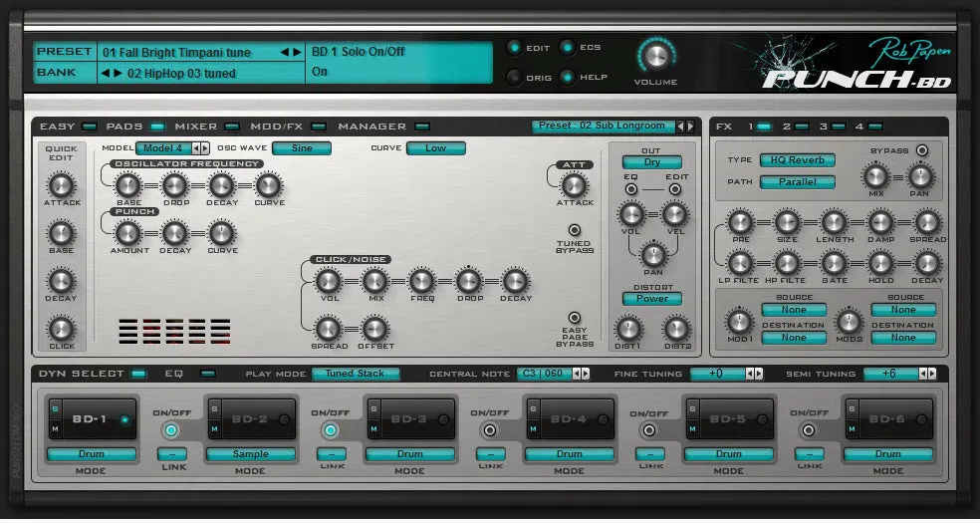
Task: Click MODEL next arrow beside Model 4
Action: [204, 148]
